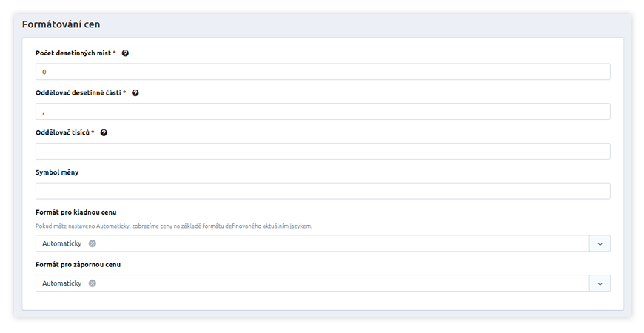Open help icon for Oddělovač desetinné části

pyautogui.click(x=135, y=93)
